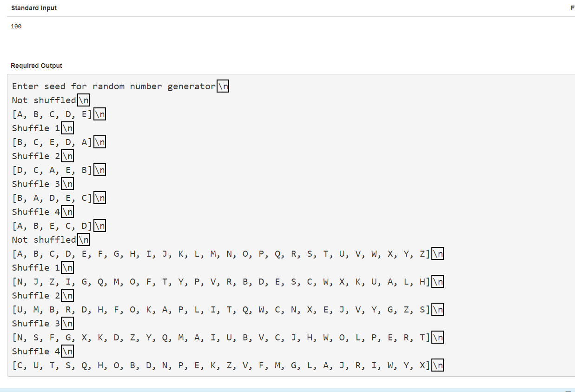Select the newline marker after the line ending Z, S]
The height and width of the screenshot is (392, 575).
click(437, 310)
